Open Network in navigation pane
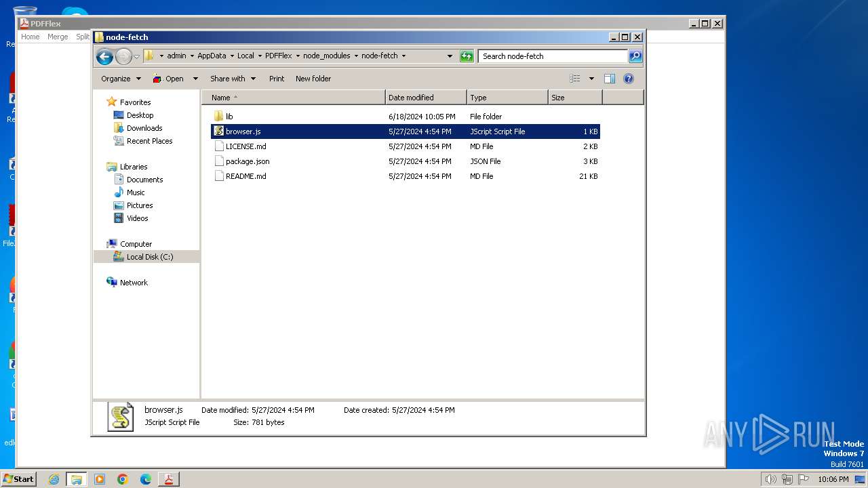Image resolution: width=868 pixels, height=488 pixels. (134, 283)
